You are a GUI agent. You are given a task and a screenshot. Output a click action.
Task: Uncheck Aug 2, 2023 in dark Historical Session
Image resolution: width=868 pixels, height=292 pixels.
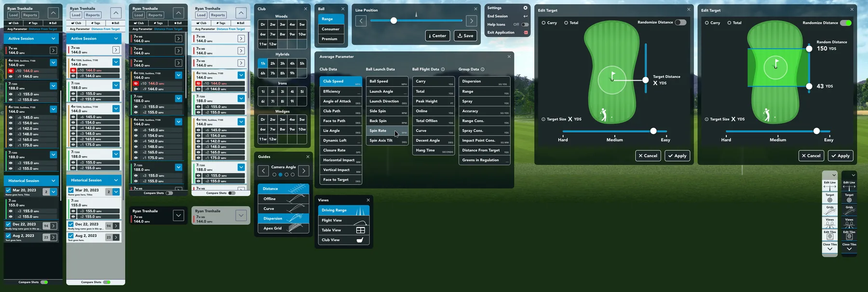9,236
